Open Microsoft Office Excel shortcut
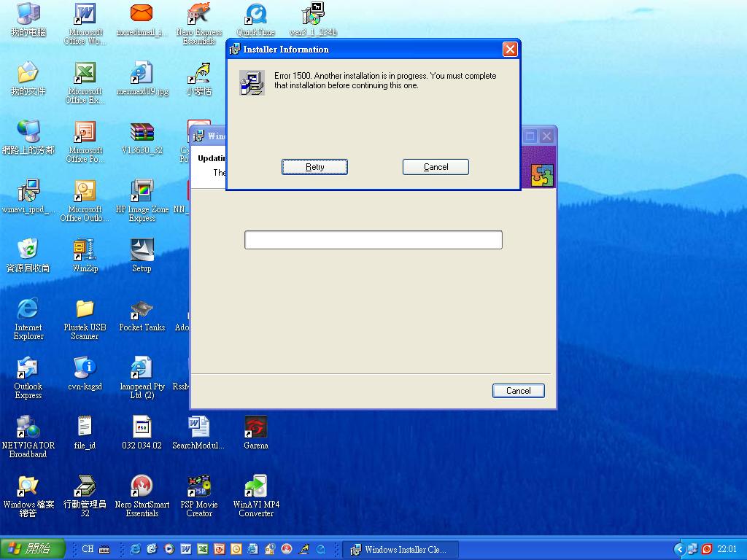This screenshot has width=747, height=560. click(x=85, y=83)
